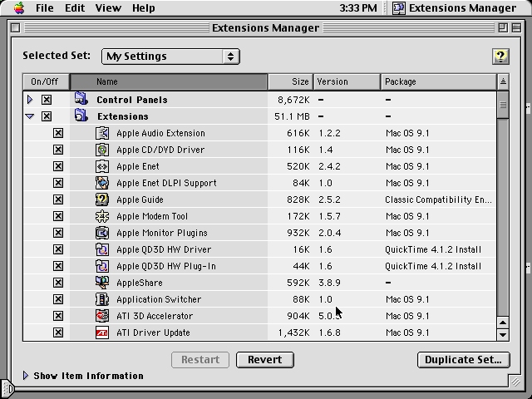Select the AppleShare icon
Image resolution: width=532 pixels, height=399 pixels.
click(x=102, y=283)
